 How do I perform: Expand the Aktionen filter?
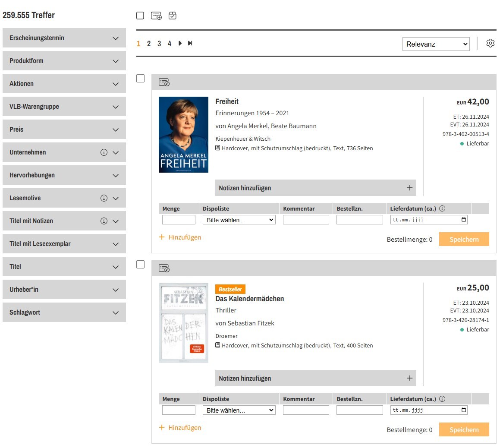(x=64, y=83)
